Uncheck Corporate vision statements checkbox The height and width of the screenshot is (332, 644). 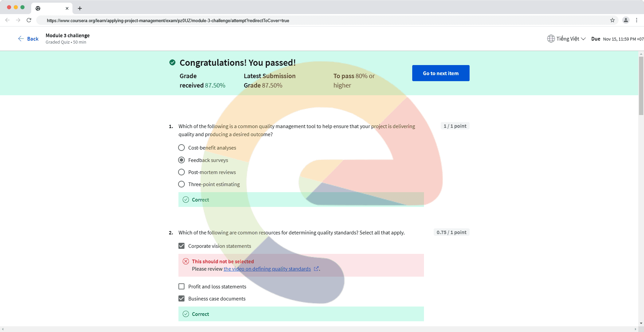tap(181, 246)
